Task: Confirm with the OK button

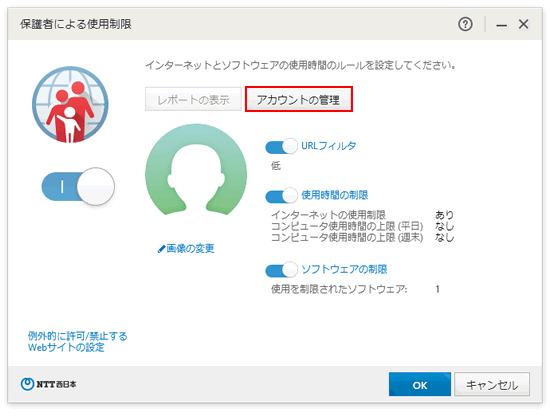Action: click(420, 384)
